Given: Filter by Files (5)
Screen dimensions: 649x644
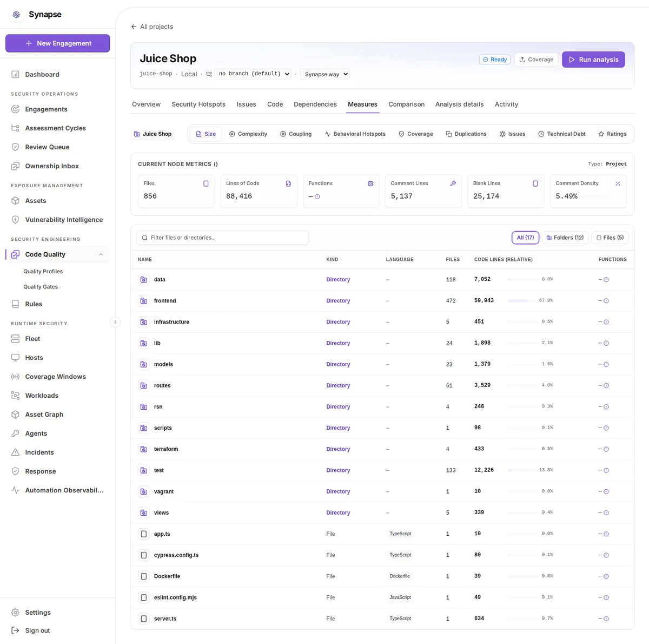Looking at the screenshot, I should tap(610, 238).
